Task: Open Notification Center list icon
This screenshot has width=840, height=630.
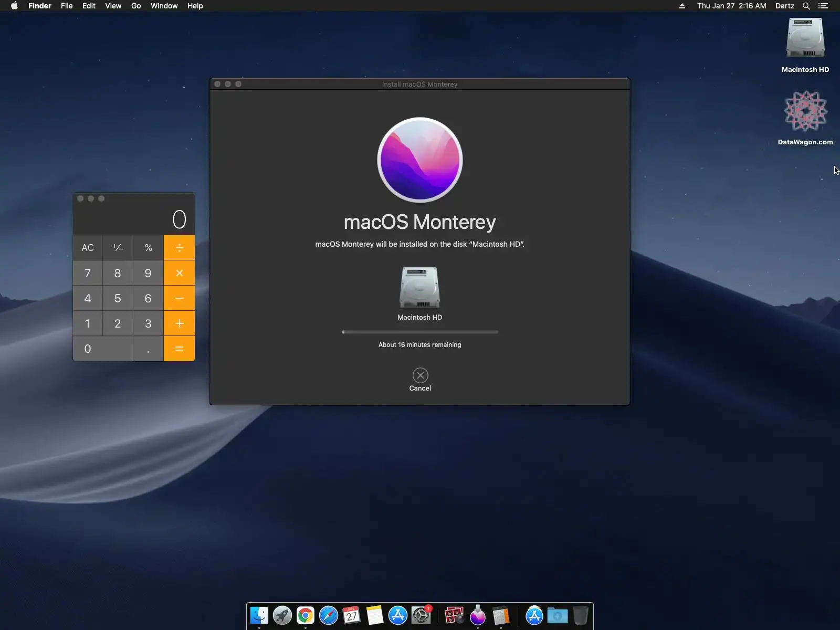Action: click(x=823, y=6)
